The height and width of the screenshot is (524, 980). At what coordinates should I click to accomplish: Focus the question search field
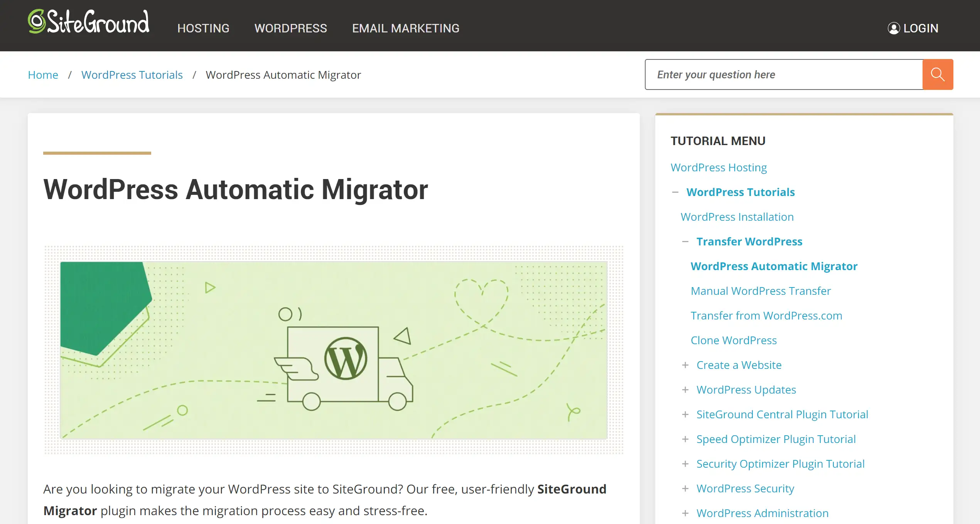point(784,74)
